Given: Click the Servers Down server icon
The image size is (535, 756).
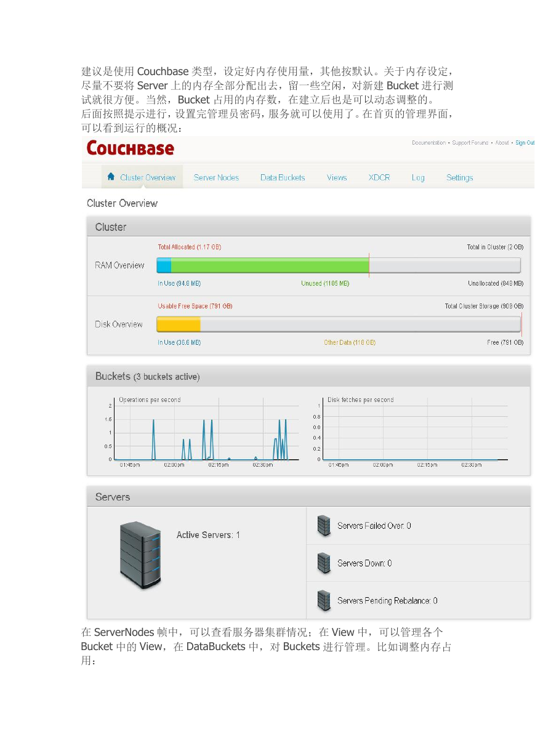Looking at the screenshot, I should pos(324,563).
